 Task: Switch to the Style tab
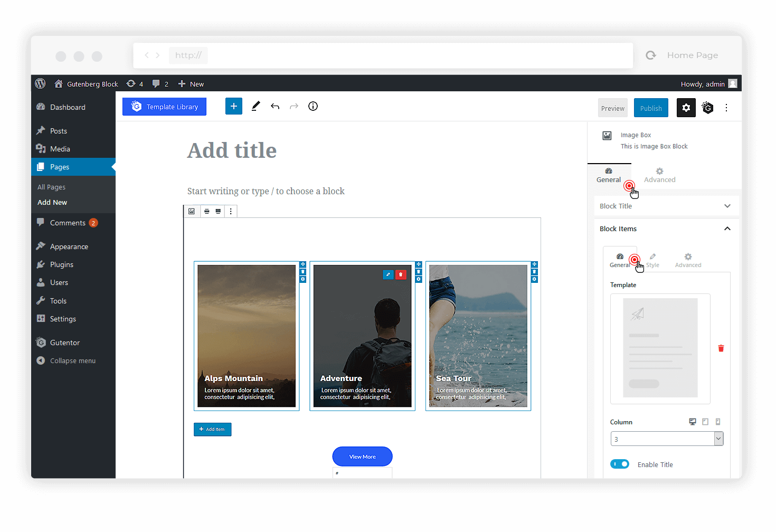[x=652, y=260]
